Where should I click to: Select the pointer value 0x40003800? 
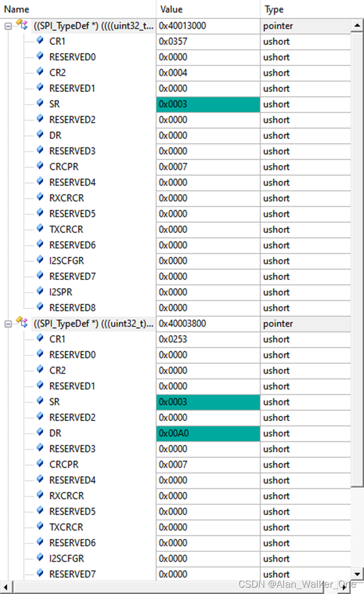pos(208,324)
